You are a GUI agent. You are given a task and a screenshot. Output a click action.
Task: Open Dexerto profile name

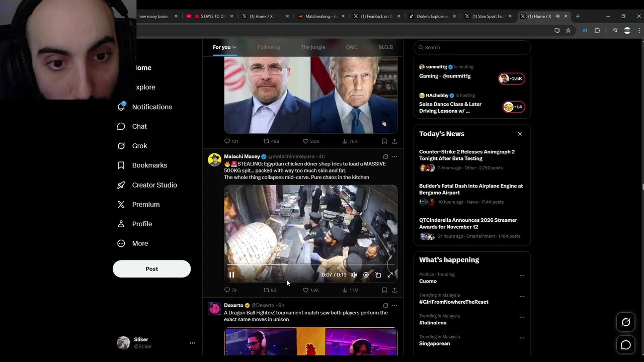233,305
